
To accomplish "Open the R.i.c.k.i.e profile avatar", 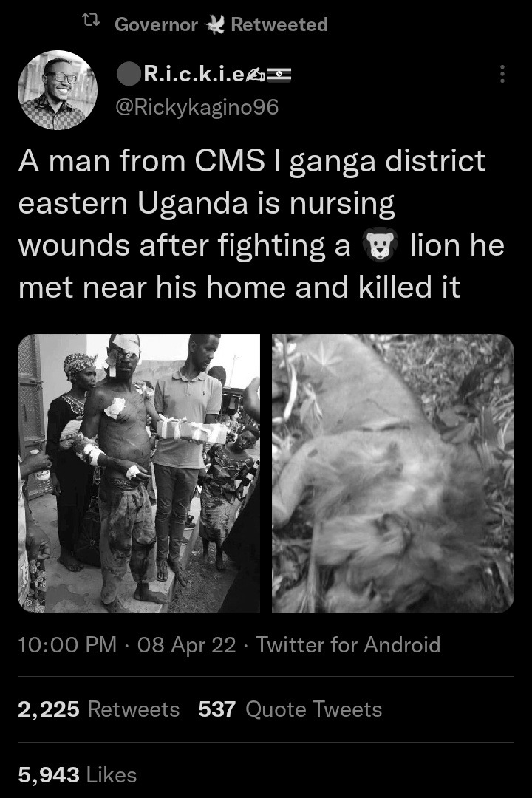I will coord(58,90).
